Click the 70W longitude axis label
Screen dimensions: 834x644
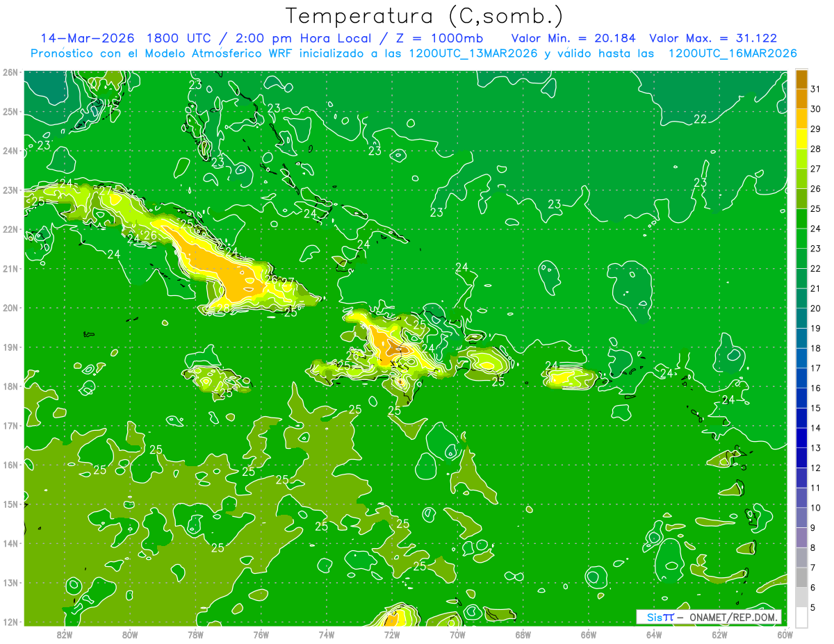[x=457, y=634]
